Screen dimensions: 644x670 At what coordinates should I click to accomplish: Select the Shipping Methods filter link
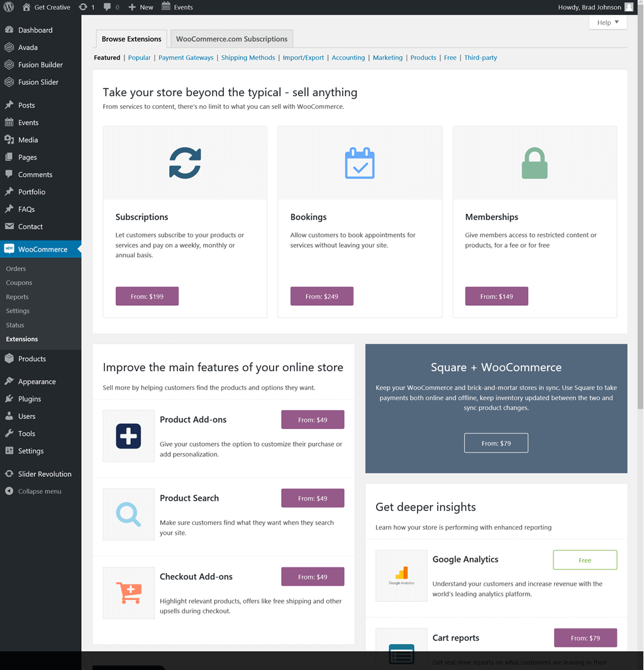(x=248, y=58)
